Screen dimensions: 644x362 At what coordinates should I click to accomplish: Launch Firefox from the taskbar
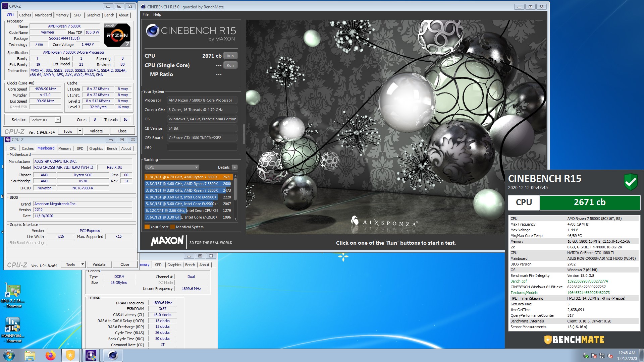point(50,355)
